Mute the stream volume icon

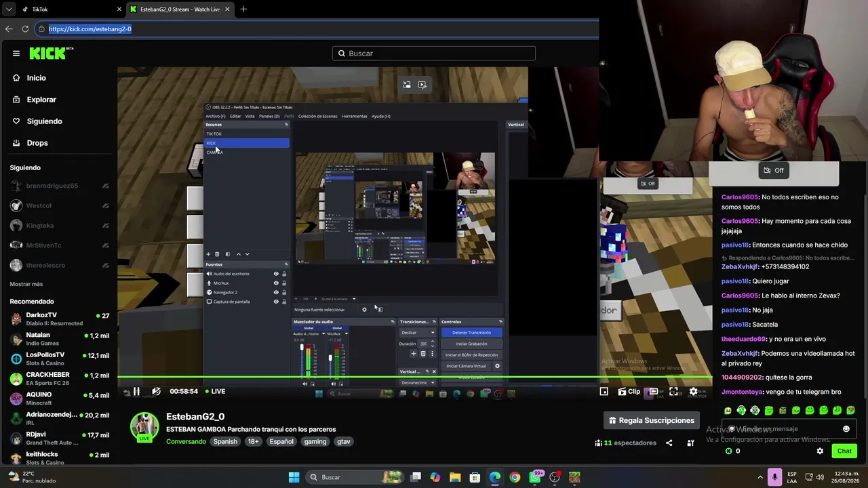pos(156,391)
